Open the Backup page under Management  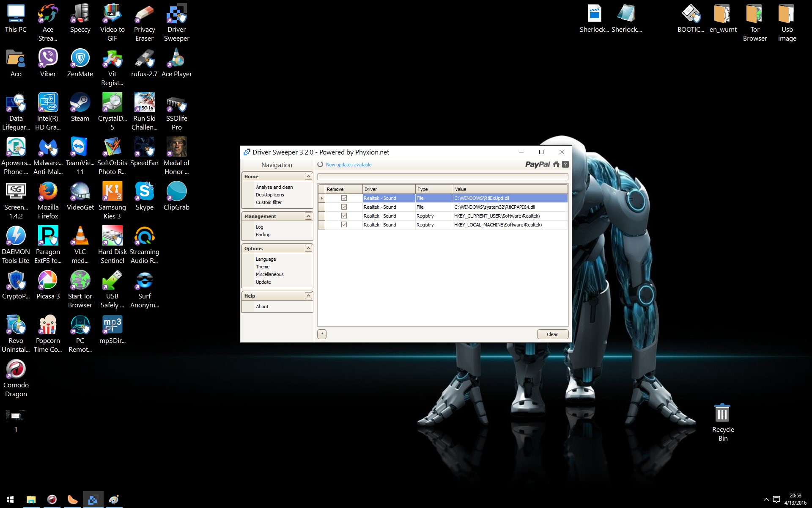(x=263, y=235)
